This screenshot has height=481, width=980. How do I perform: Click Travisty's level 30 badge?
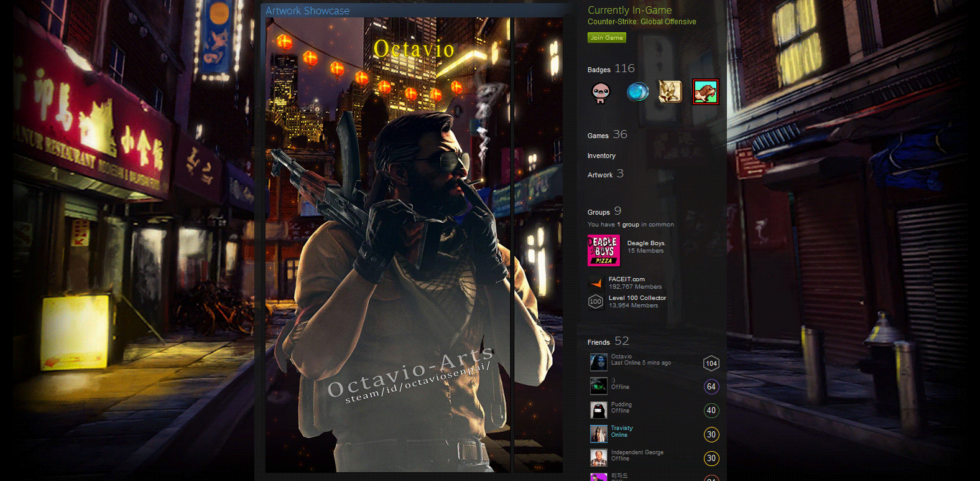pyautogui.click(x=711, y=434)
